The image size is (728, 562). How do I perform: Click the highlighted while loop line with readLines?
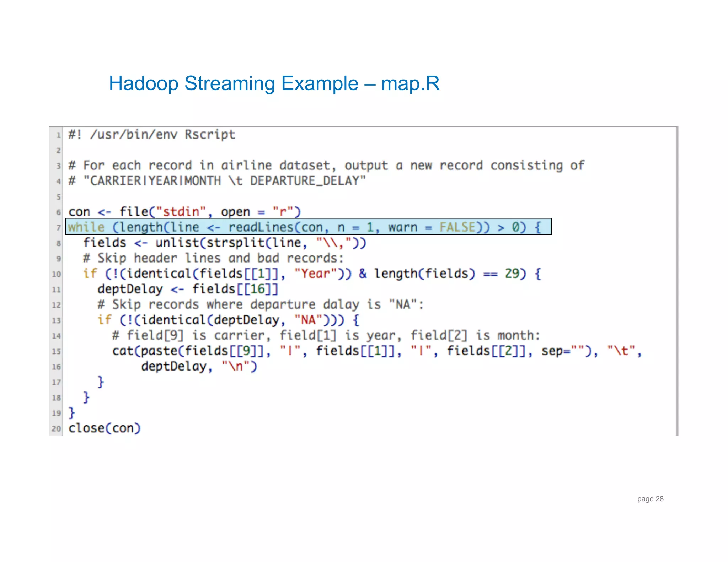[x=309, y=227]
